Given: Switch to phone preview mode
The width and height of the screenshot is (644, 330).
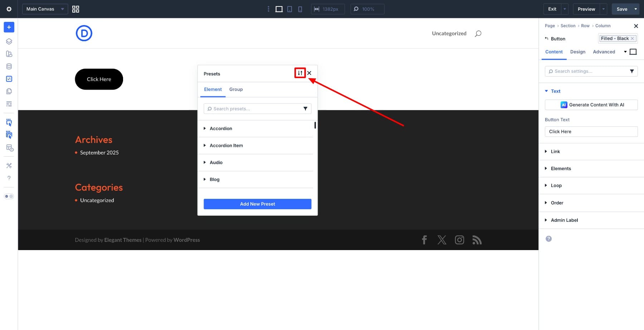Looking at the screenshot, I should tap(300, 9).
